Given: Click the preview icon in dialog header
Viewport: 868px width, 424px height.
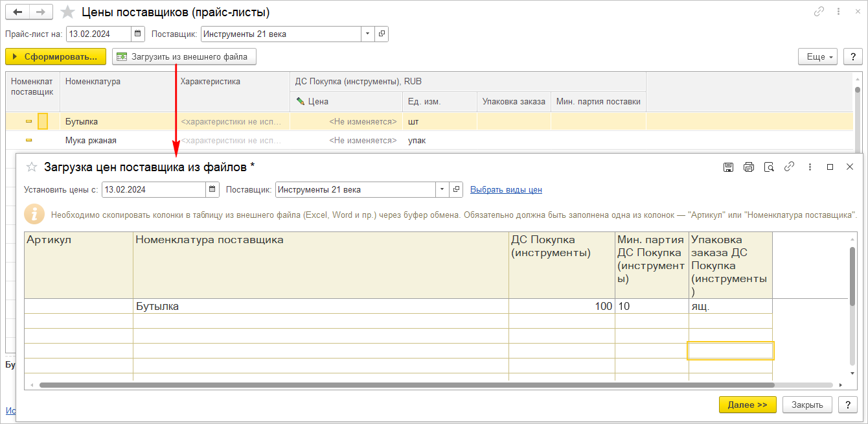Looking at the screenshot, I should [x=769, y=167].
